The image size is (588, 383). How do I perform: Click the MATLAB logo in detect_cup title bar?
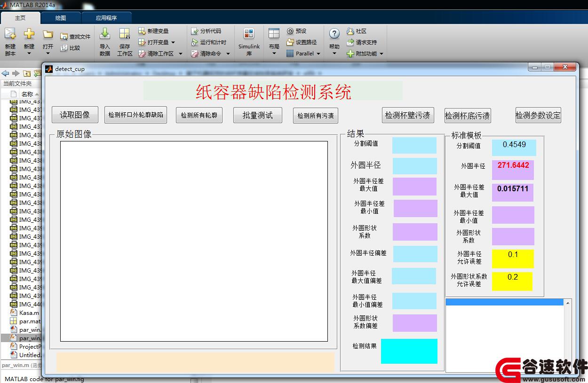coord(49,69)
